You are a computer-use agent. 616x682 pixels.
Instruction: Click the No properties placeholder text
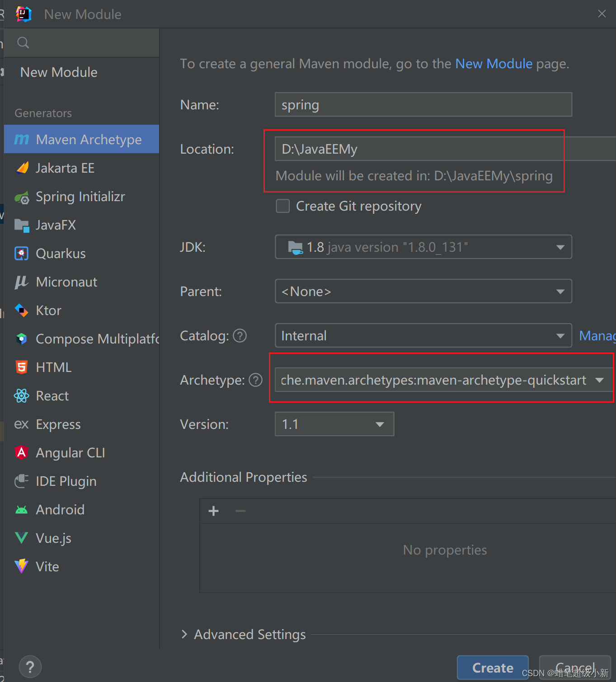[445, 550]
